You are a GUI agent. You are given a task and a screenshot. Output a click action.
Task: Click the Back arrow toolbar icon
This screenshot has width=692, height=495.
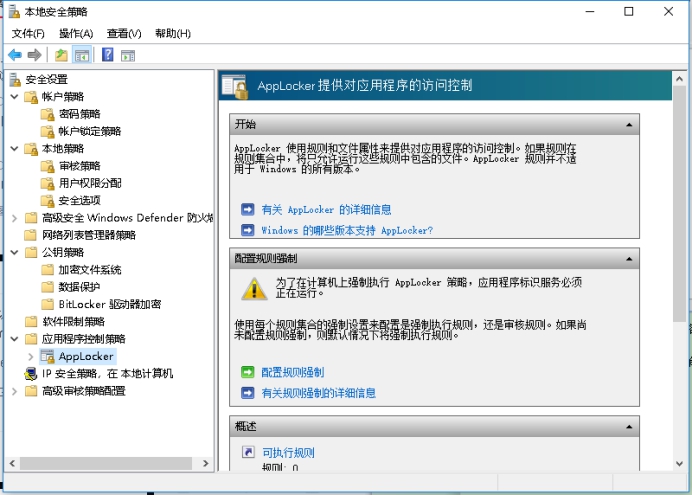click(x=15, y=55)
